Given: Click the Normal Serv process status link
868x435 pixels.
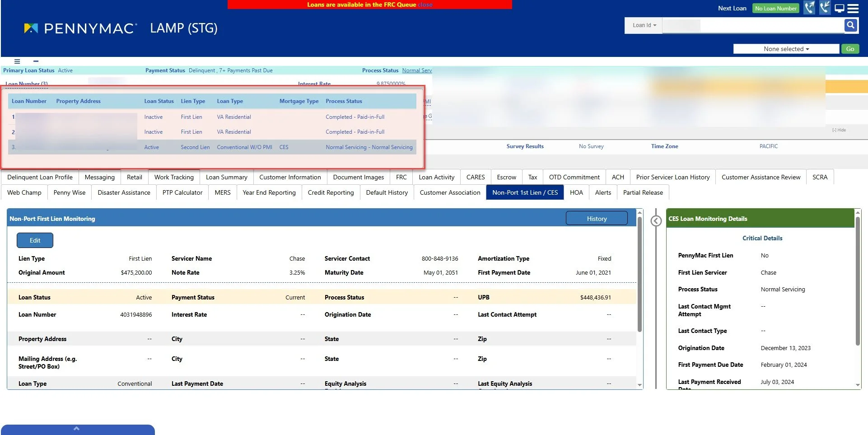Looking at the screenshot, I should [x=417, y=70].
